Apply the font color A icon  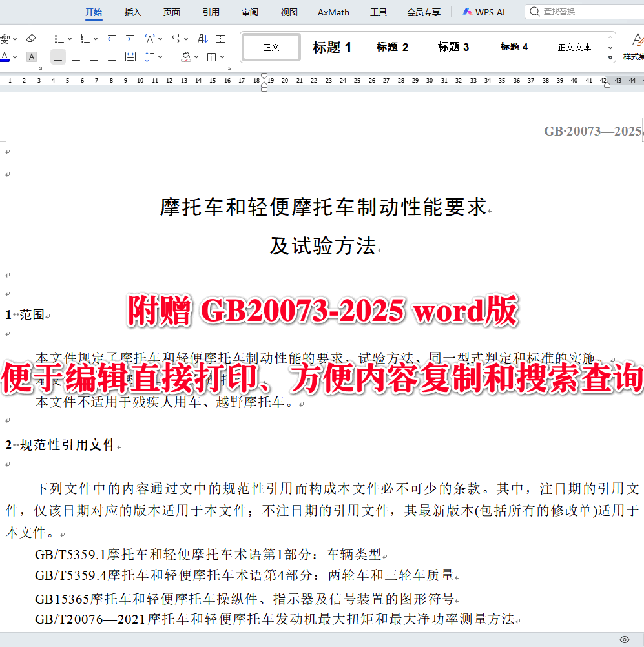point(6,57)
